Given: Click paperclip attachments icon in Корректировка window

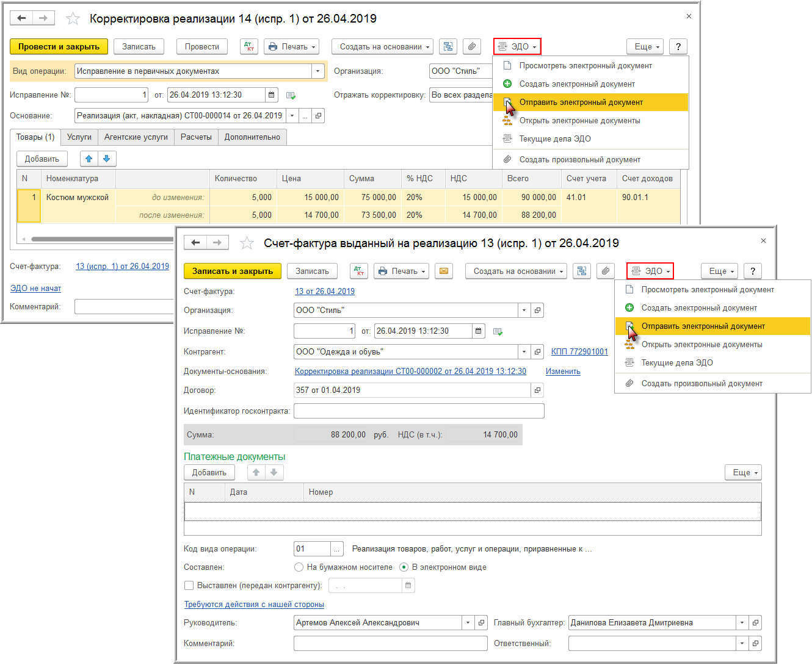Looking at the screenshot, I should pos(471,47).
